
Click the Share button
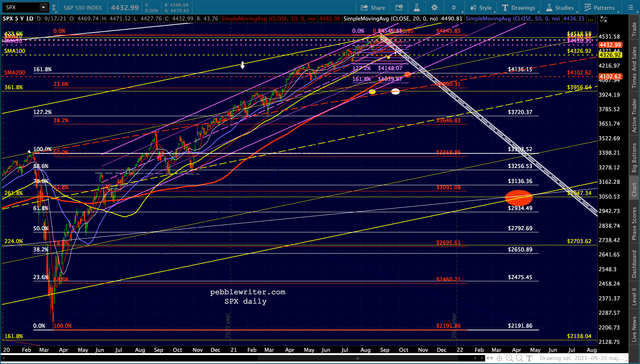[x=373, y=8]
